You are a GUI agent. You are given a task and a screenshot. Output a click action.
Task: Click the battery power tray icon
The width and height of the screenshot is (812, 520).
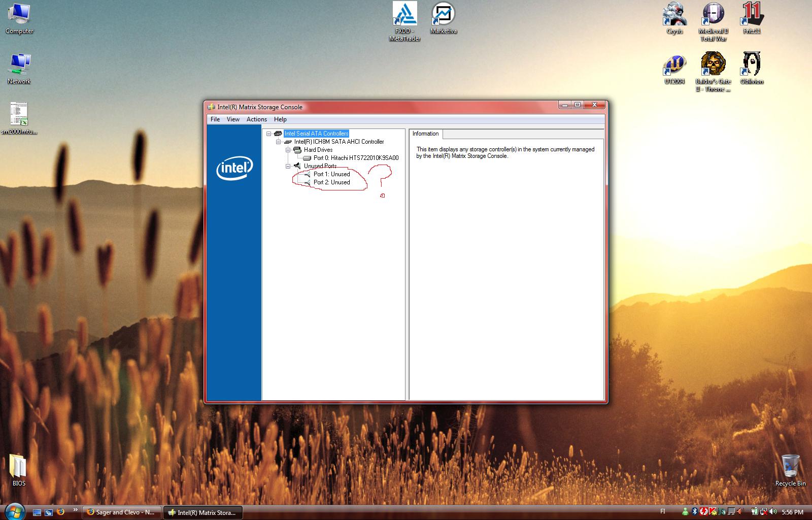pyautogui.click(x=756, y=512)
